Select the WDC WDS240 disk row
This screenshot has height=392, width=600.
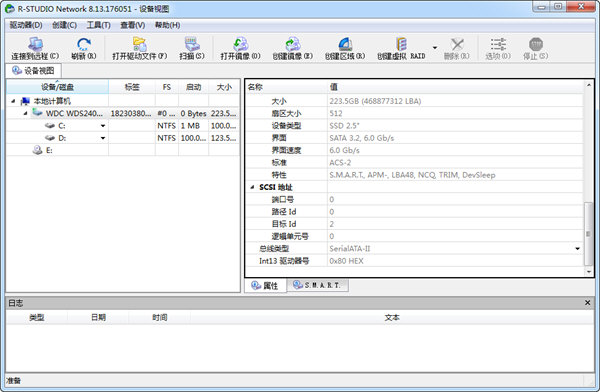point(122,113)
